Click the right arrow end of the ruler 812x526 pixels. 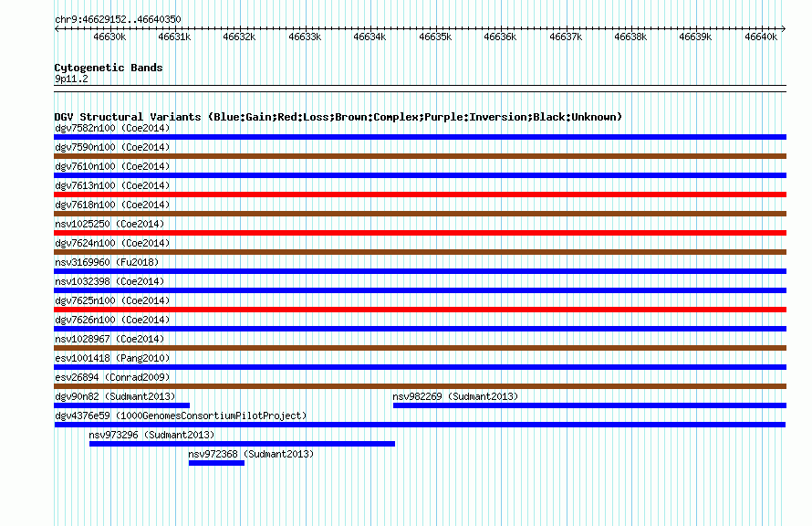(784, 28)
